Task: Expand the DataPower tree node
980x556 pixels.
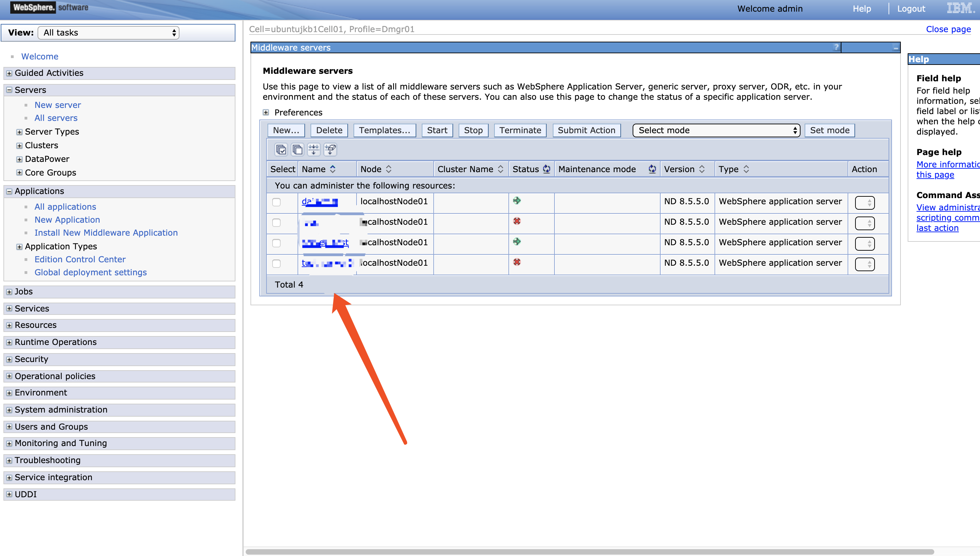Action: [x=19, y=159]
